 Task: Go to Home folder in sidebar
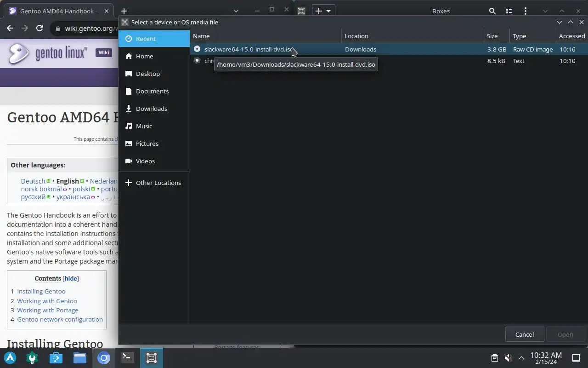[x=154, y=56]
